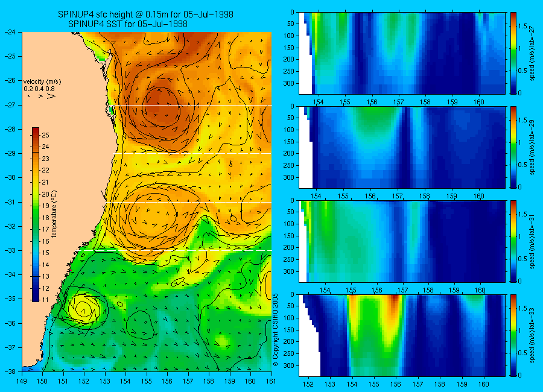Click the speed colorbar beside the lat=-31 panel

click(x=513, y=241)
